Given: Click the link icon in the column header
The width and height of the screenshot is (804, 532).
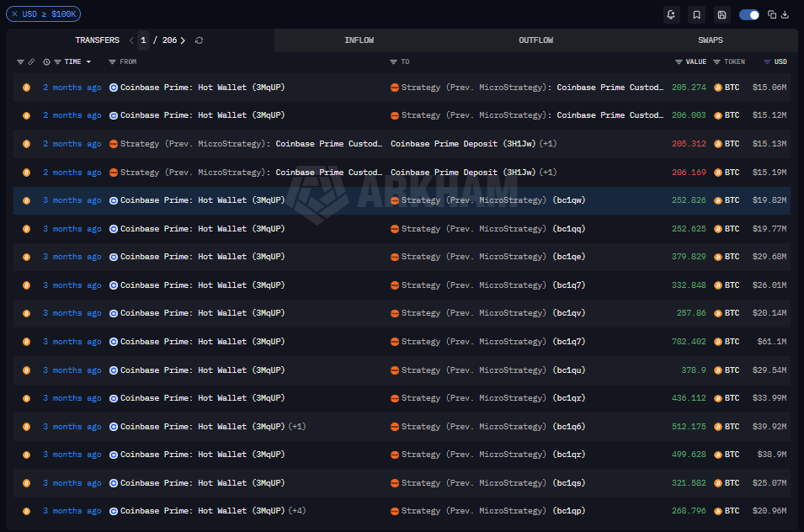Looking at the screenshot, I should point(31,61).
